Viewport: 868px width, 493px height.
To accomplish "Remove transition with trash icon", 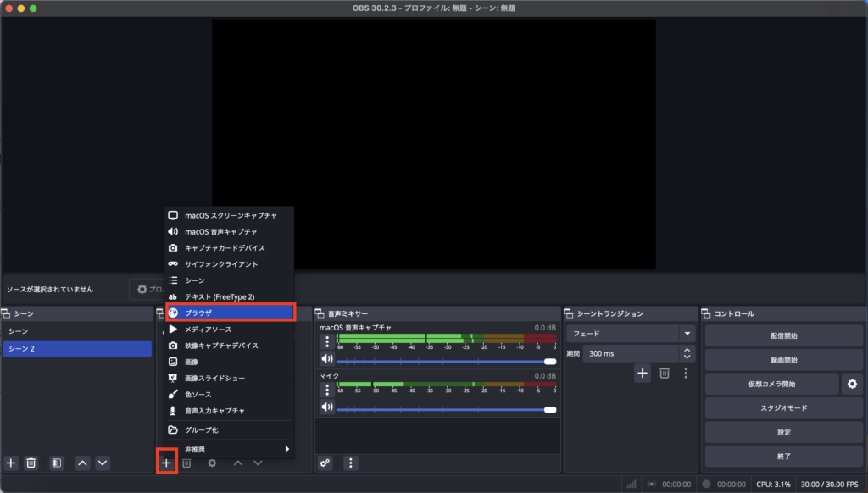I will [x=665, y=374].
